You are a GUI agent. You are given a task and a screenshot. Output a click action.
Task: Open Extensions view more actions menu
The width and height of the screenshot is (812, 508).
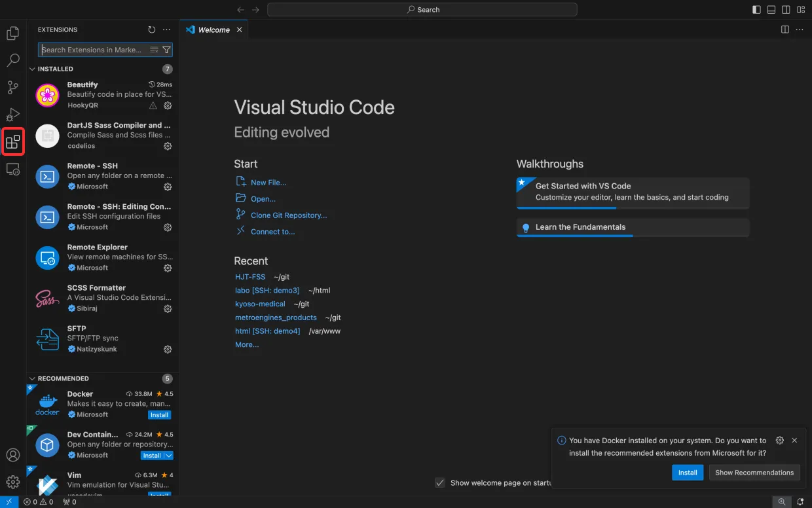tap(167, 29)
